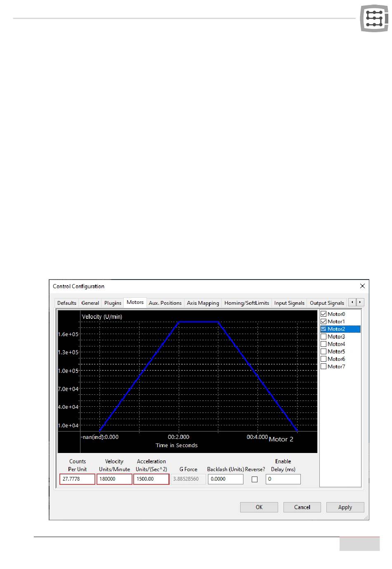Enable the Motor4 checkbox
This screenshot has width=392, height=569.
click(324, 344)
